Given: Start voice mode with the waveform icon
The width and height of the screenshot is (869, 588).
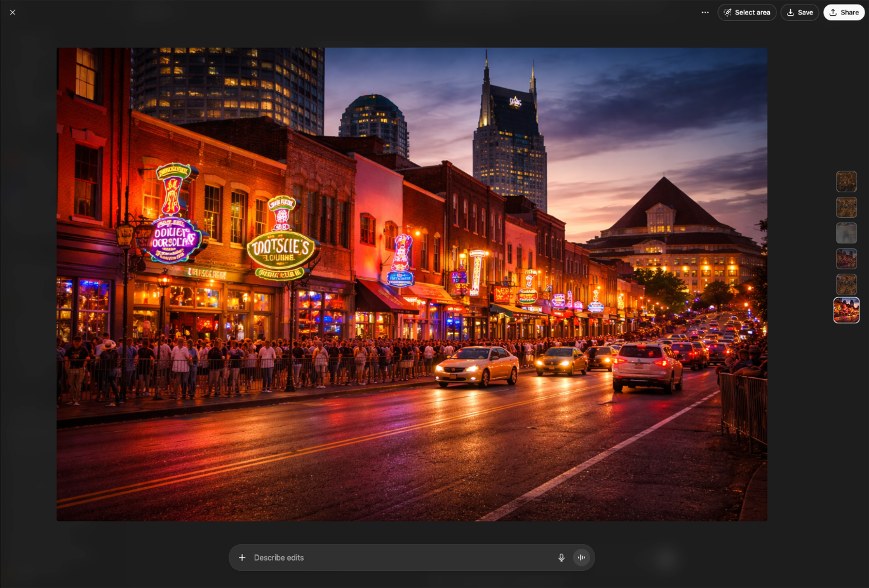Looking at the screenshot, I should click(x=582, y=558).
